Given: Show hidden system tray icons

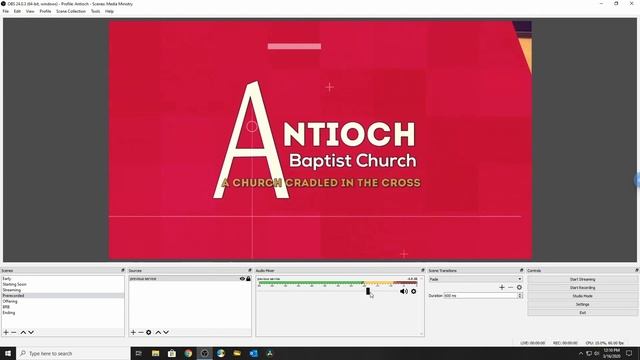Looking at the screenshot, I should 581,353.
